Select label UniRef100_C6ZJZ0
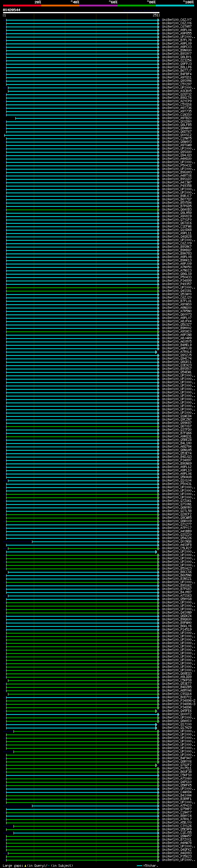This screenshot has height=868, width=197. [177, 297]
